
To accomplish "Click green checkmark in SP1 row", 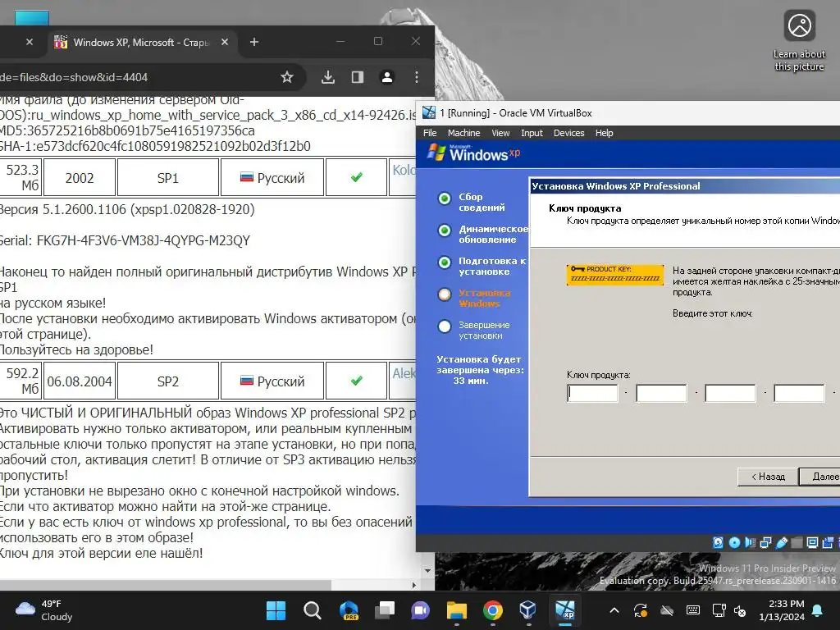I will [x=356, y=177].
